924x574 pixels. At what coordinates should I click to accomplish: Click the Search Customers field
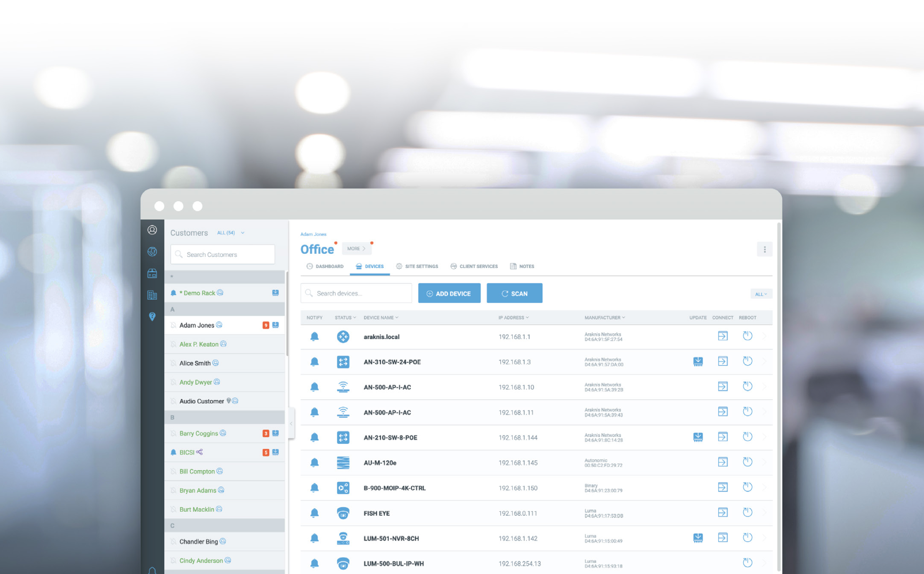click(223, 255)
